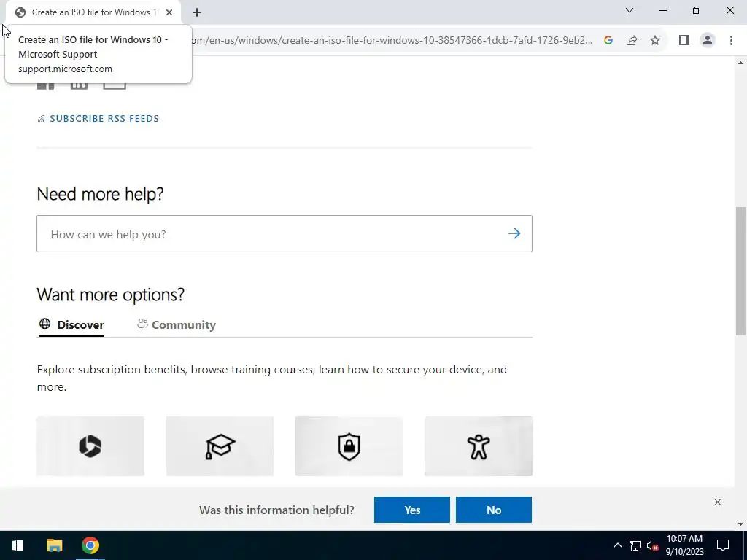Open the clock showing 10:07 AM
The width and height of the screenshot is (747, 560).
click(684, 545)
